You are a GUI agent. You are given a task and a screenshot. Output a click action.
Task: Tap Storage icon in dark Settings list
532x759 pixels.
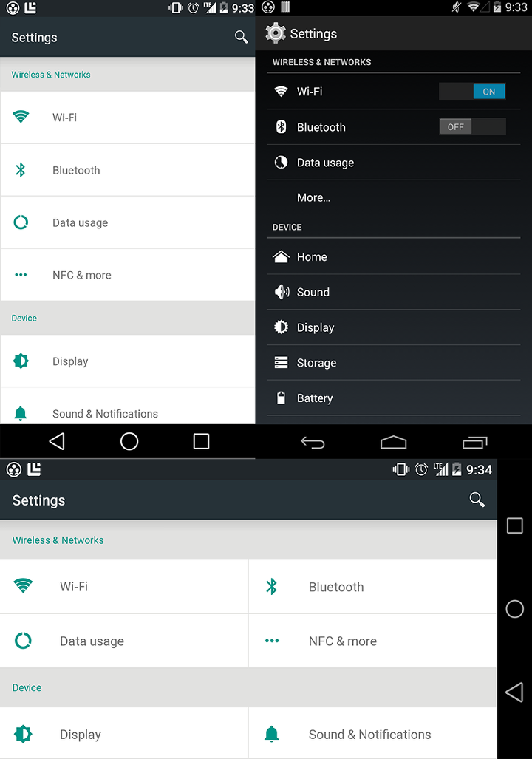[x=281, y=363]
